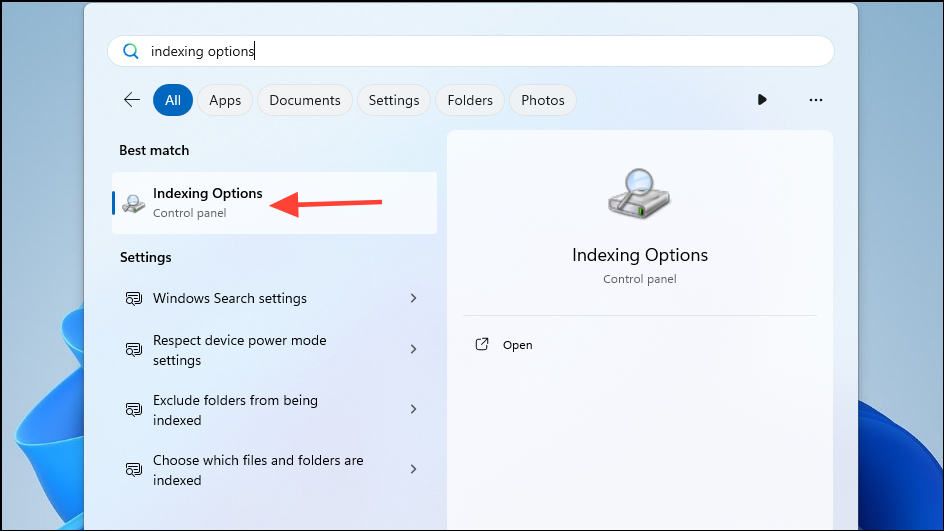The image size is (944, 531).
Task: Click the 'Control panel' label in preview pane
Action: 640,279
